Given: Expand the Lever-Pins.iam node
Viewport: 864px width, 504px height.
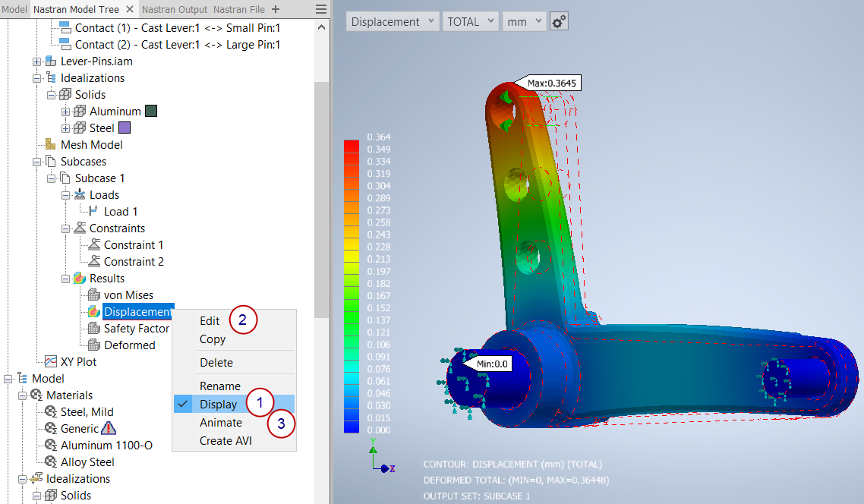Looking at the screenshot, I should point(36,61).
